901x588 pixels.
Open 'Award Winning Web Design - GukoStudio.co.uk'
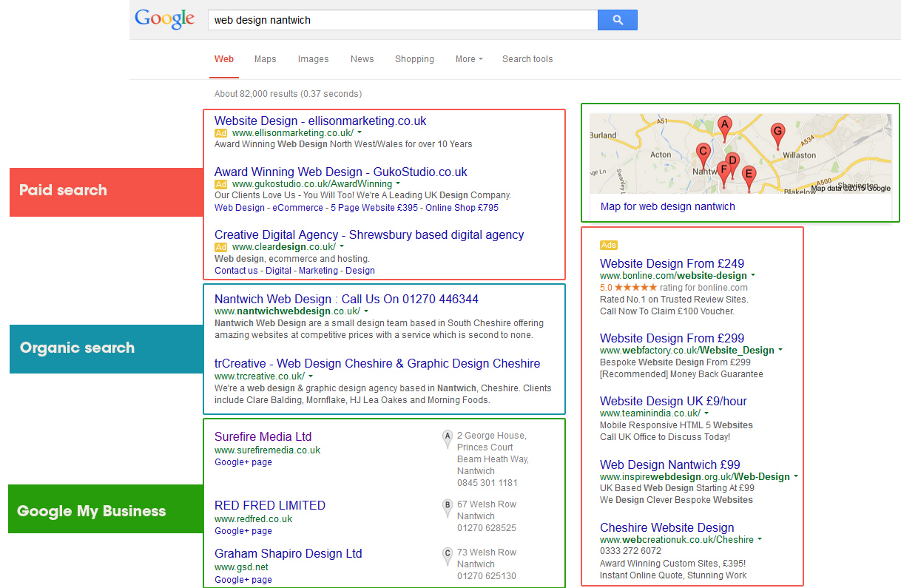pyautogui.click(x=341, y=172)
